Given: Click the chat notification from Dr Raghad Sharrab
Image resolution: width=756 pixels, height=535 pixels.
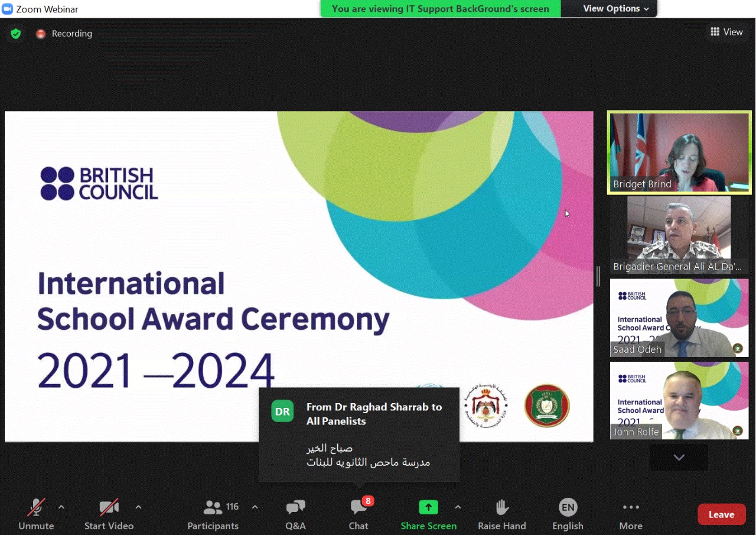Looking at the screenshot, I should tap(359, 435).
